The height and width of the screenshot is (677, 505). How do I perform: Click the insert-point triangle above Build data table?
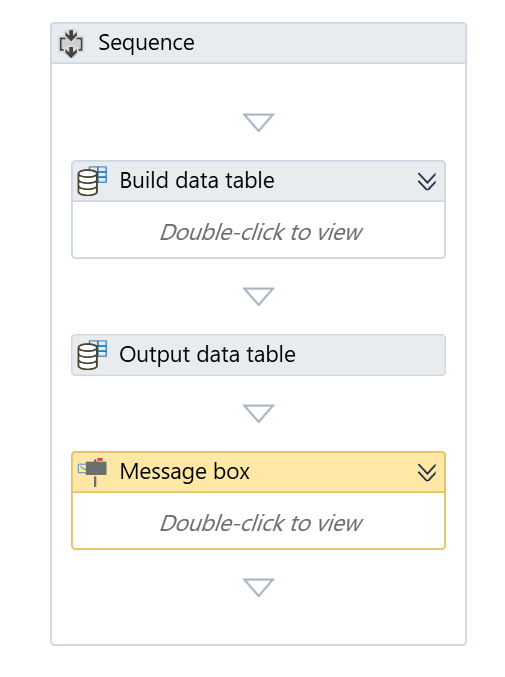click(259, 122)
